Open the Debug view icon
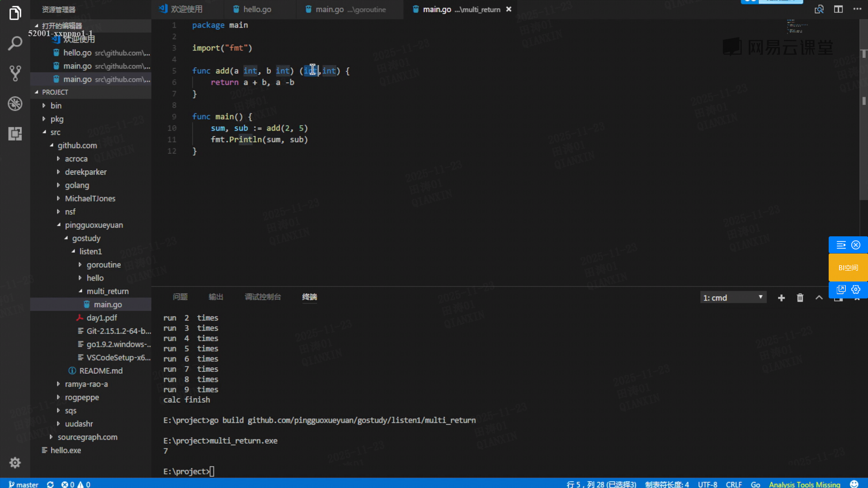868x488 pixels. coord(15,103)
